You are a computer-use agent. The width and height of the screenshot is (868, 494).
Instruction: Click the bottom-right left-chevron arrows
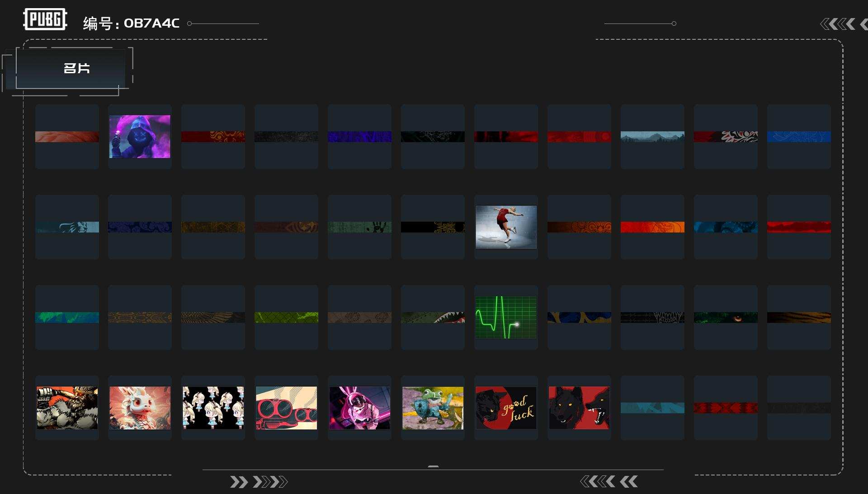pyautogui.click(x=609, y=482)
